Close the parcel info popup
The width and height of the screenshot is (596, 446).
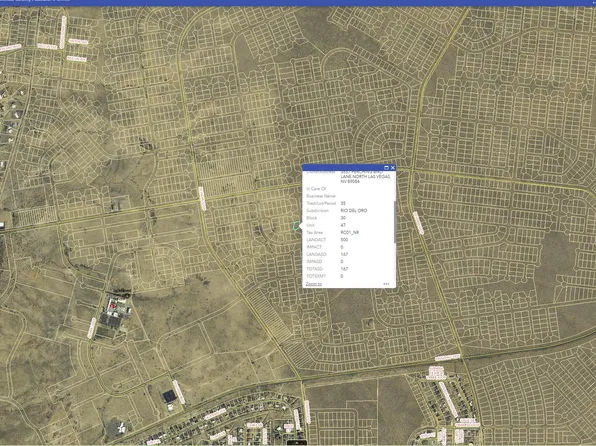[x=393, y=168]
